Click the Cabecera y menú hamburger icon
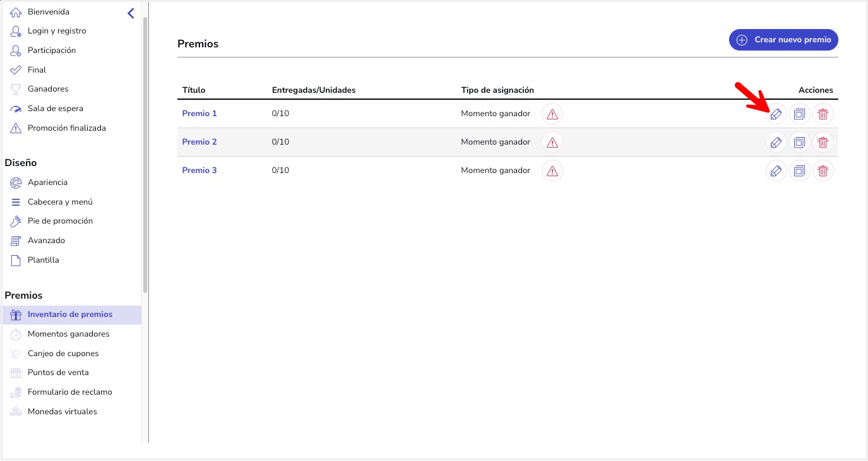This screenshot has width=868, height=461. click(x=16, y=202)
